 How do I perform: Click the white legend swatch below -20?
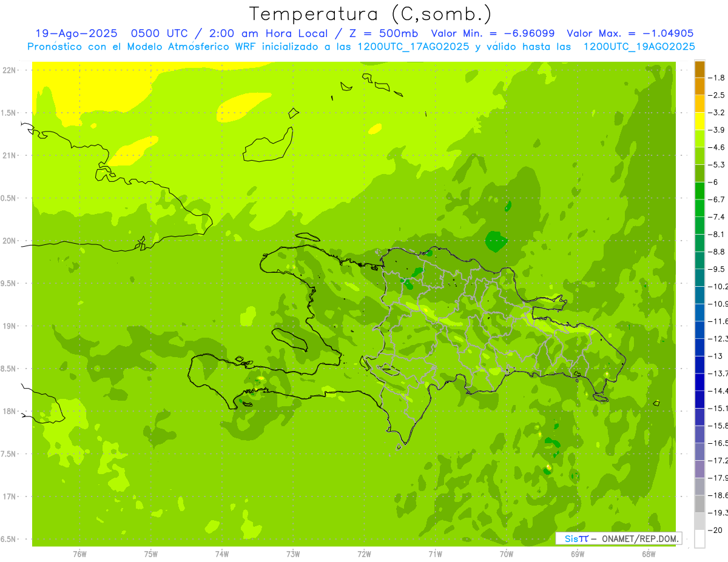[699, 538]
